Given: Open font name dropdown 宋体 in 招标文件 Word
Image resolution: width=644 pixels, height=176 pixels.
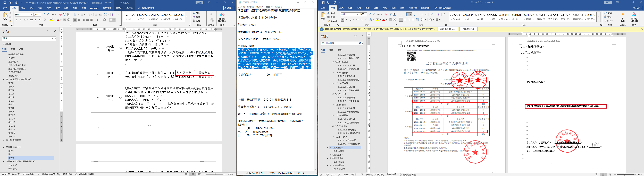Looking at the screenshot, I should (x=31, y=15).
